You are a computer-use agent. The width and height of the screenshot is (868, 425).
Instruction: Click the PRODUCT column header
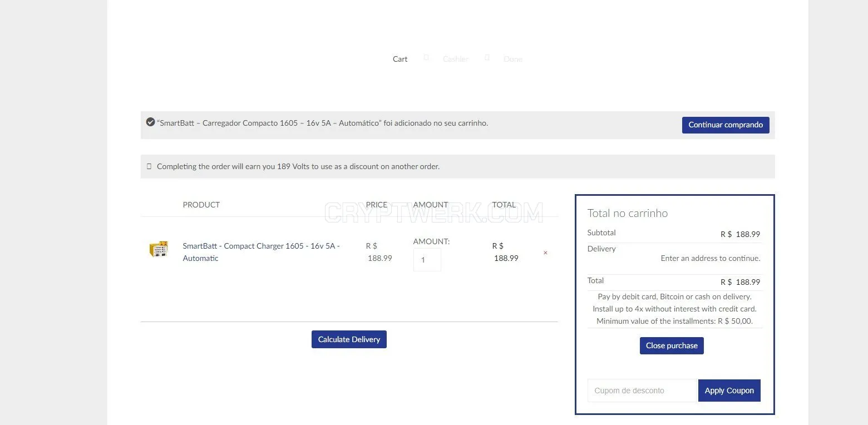(201, 205)
